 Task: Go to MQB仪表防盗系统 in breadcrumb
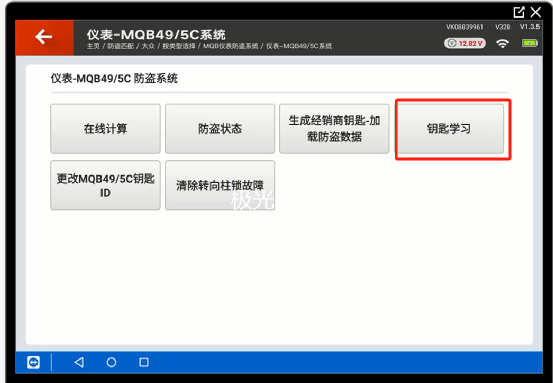pos(231,46)
